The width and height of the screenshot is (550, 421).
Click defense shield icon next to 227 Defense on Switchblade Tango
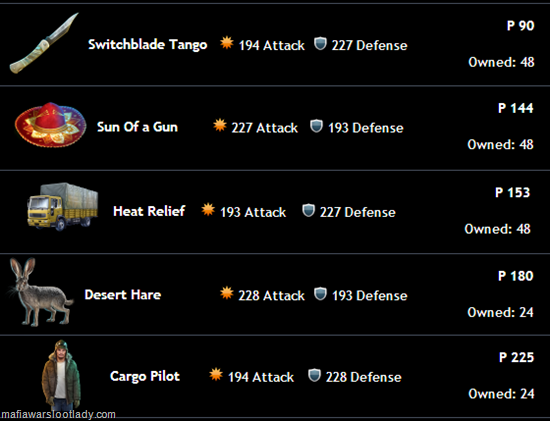[320, 44]
